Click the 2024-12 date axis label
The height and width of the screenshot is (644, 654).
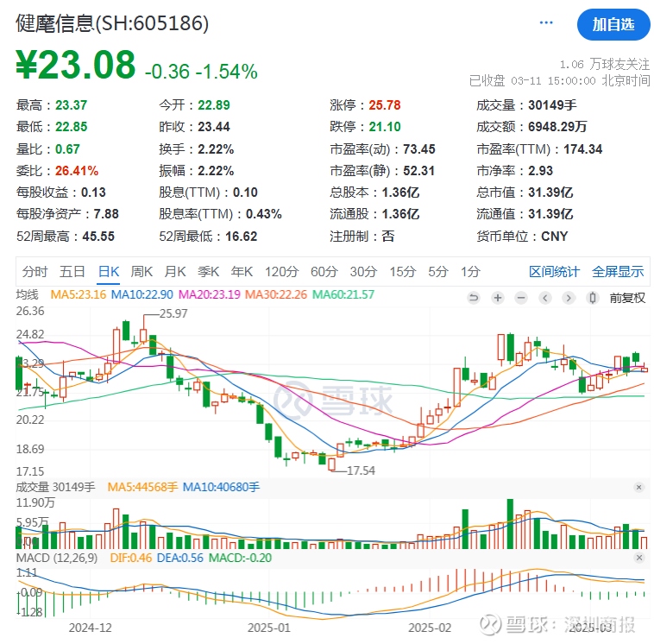[x=90, y=628]
